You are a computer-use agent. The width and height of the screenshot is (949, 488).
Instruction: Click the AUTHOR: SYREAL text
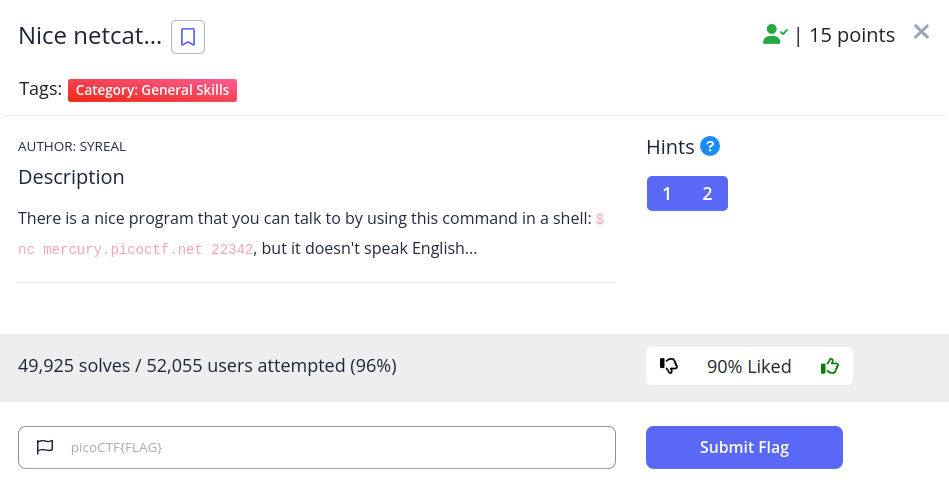[72, 146]
